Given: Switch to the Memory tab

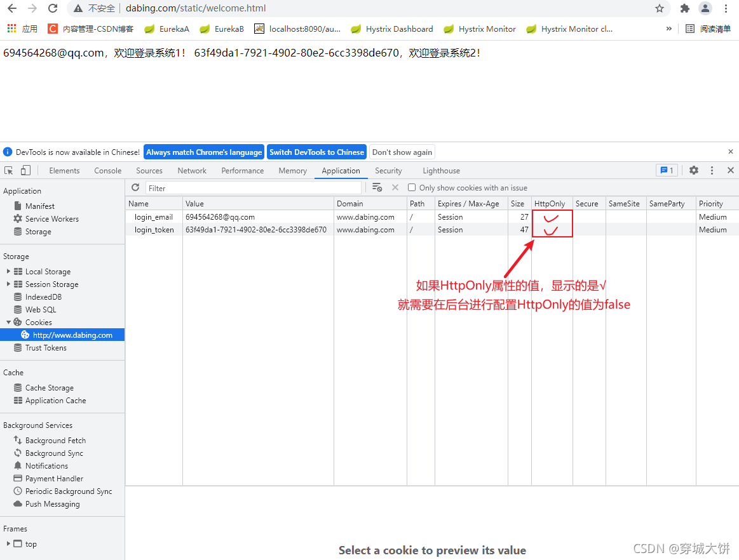Looking at the screenshot, I should (293, 171).
